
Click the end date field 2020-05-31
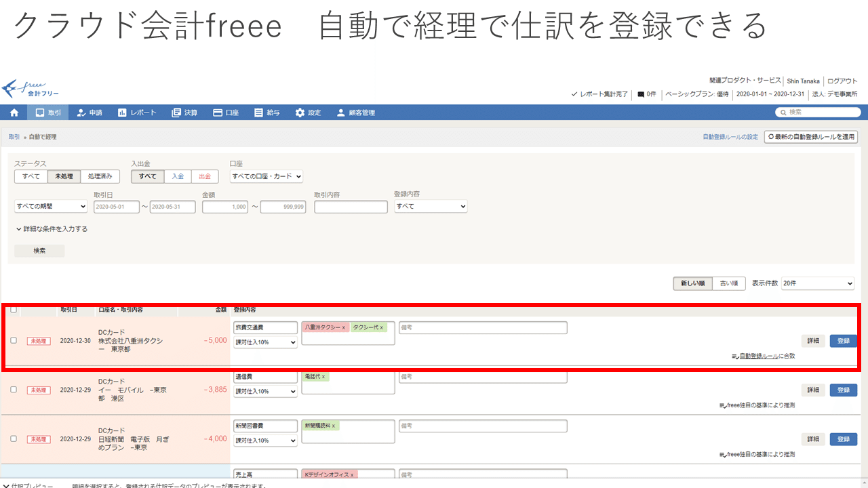(173, 206)
